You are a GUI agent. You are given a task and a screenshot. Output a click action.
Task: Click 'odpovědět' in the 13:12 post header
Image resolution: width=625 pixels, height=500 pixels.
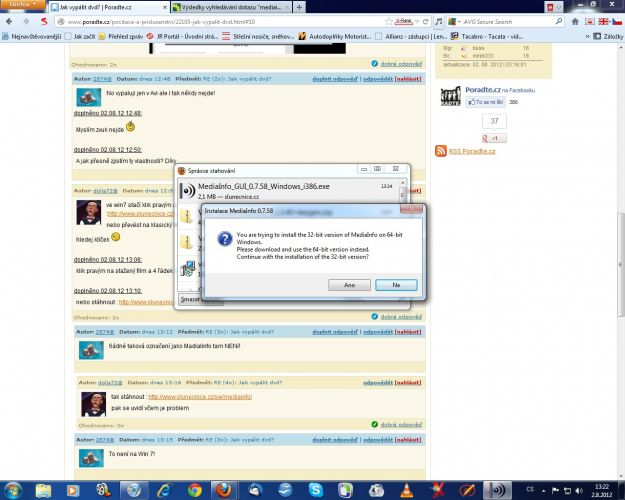pos(377,332)
